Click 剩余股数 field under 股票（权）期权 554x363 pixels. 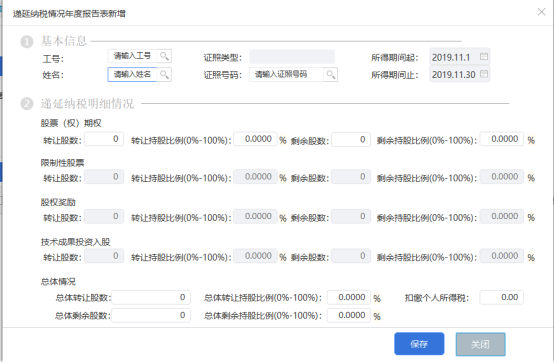click(351, 139)
